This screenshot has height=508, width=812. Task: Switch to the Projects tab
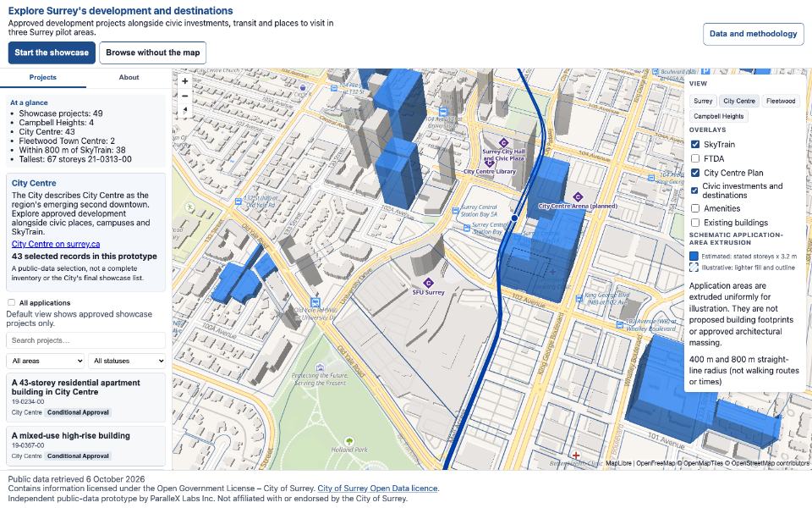[x=43, y=77]
